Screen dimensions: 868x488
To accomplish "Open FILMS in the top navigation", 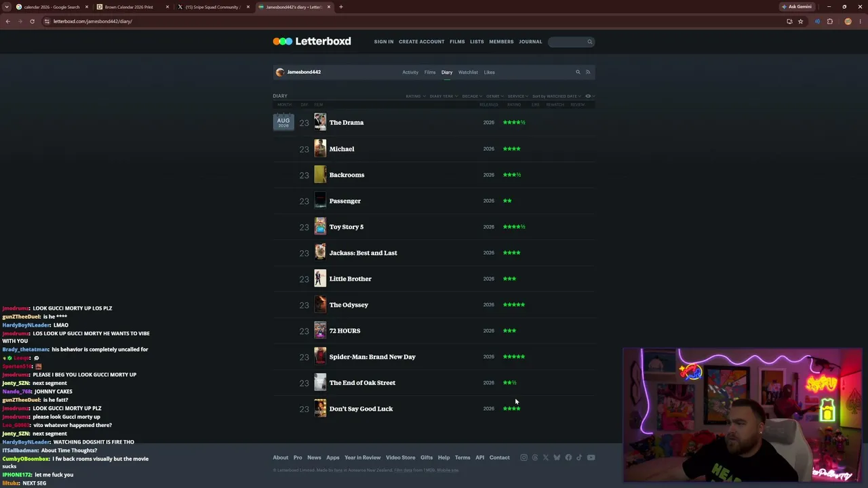I will click(x=457, y=42).
